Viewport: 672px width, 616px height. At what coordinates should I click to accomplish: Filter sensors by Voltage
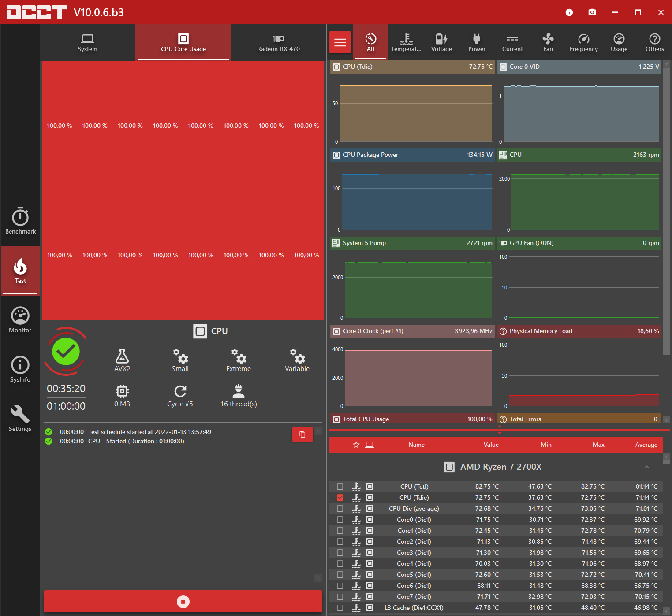click(x=441, y=42)
